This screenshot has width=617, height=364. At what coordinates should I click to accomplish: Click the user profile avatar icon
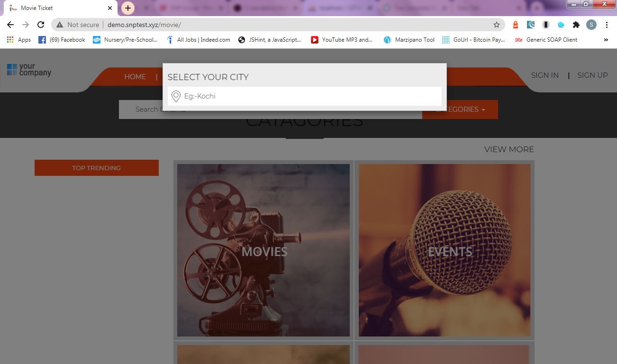pyautogui.click(x=591, y=25)
